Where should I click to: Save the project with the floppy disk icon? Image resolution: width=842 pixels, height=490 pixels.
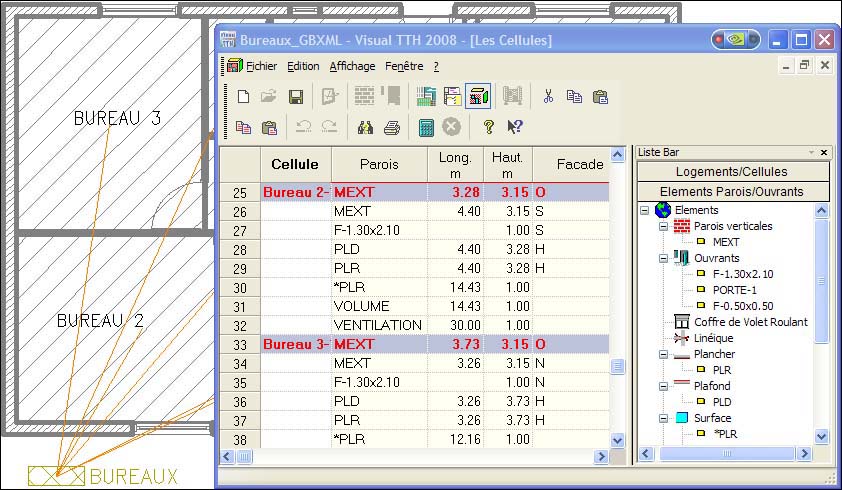click(296, 97)
